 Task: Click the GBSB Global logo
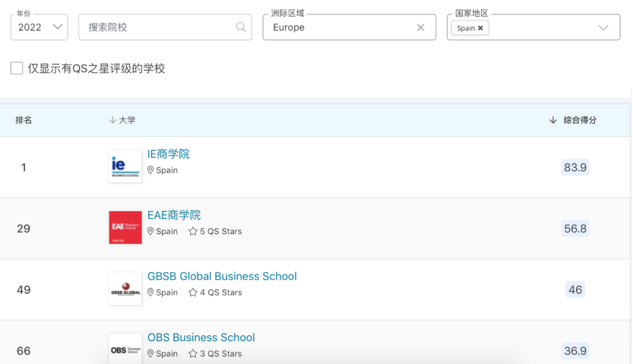(125, 288)
